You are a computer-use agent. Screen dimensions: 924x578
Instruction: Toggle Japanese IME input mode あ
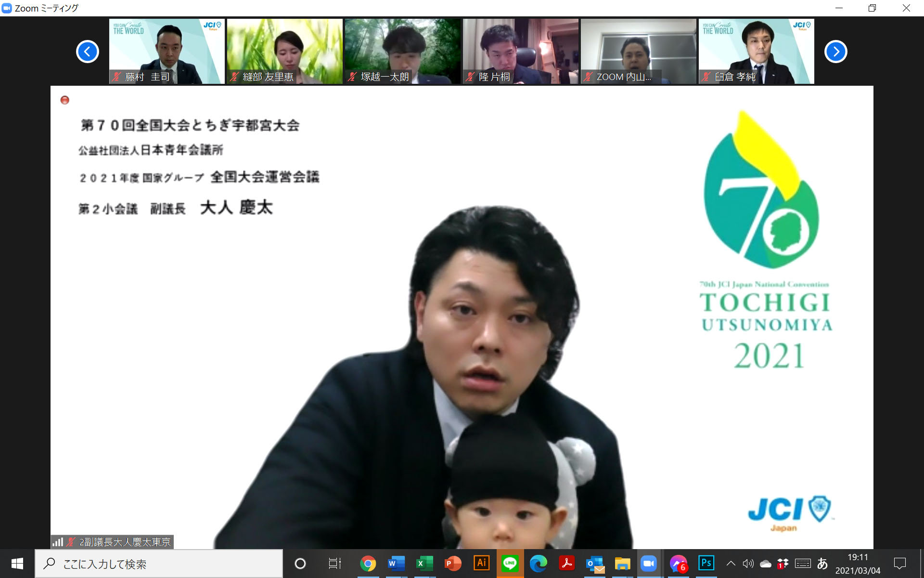822,563
